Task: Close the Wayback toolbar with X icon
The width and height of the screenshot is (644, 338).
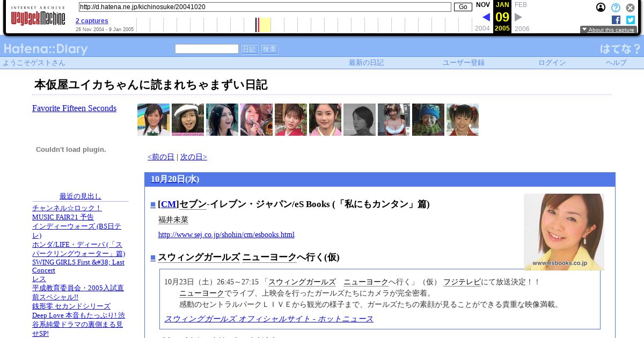Action: pos(631,8)
